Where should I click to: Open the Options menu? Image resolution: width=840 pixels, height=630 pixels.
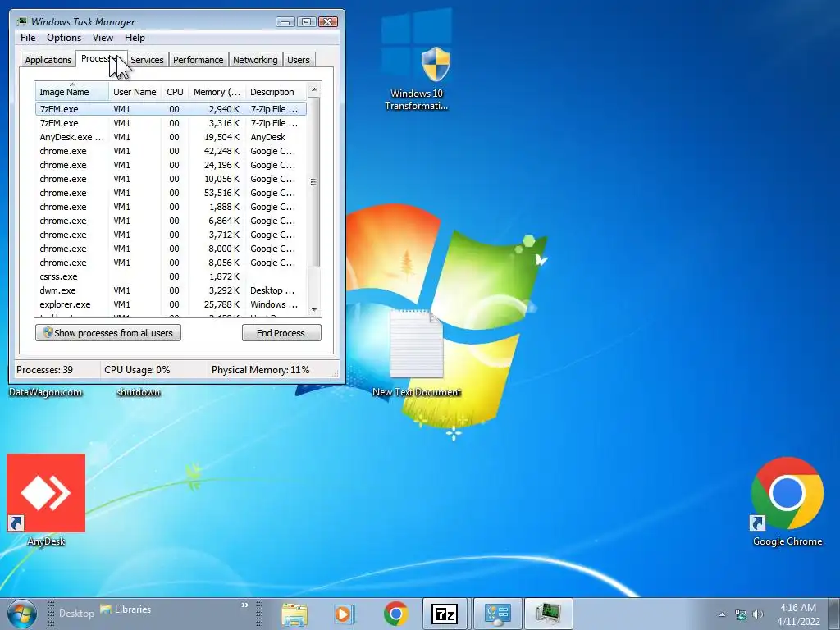64,38
